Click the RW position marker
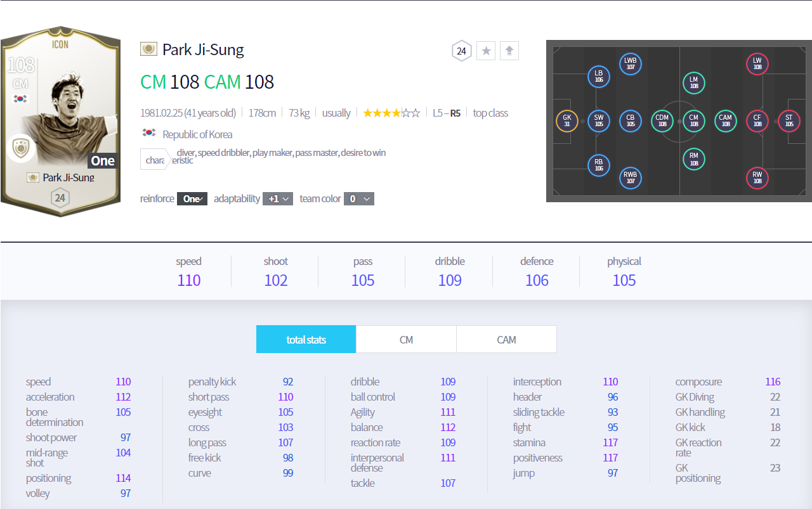The width and height of the screenshot is (812, 509). [757, 177]
